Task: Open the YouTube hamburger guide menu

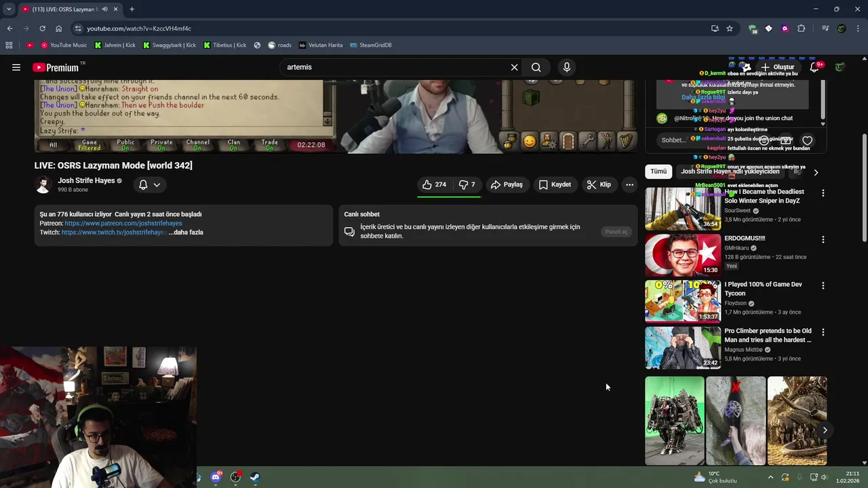Action: click(x=16, y=67)
